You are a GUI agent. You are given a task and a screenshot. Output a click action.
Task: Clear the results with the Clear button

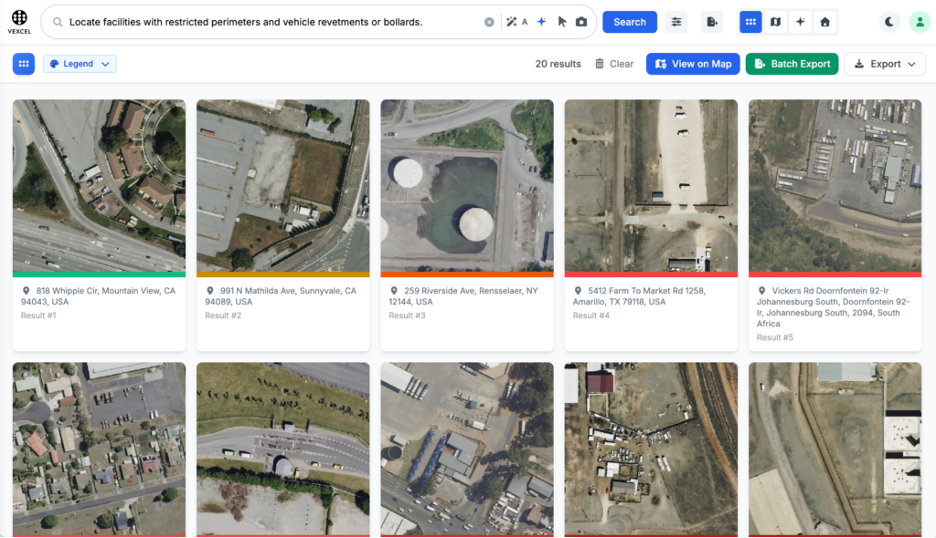pyautogui.click(x=614, y=64)
